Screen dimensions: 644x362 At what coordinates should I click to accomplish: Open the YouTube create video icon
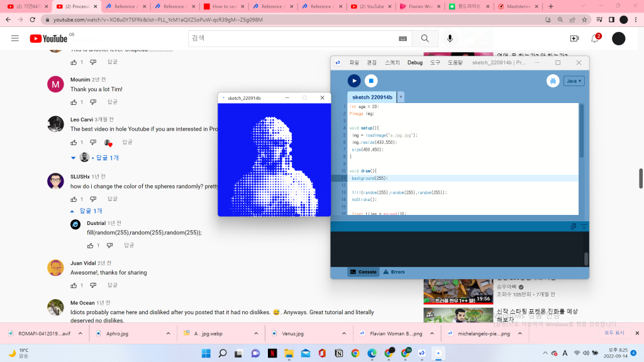575,38
